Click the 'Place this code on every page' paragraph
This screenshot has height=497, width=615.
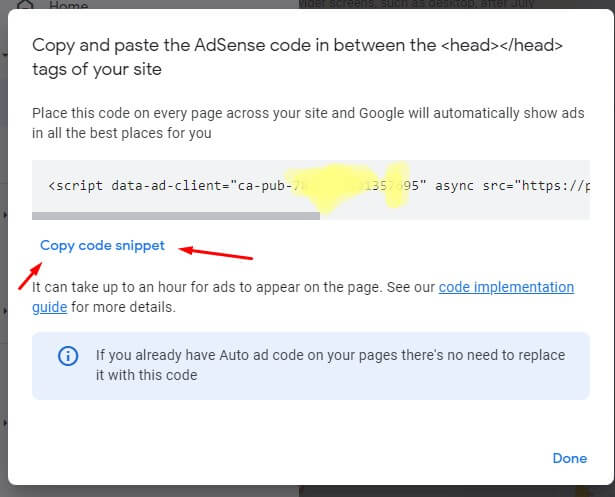[x=308, y=123]
